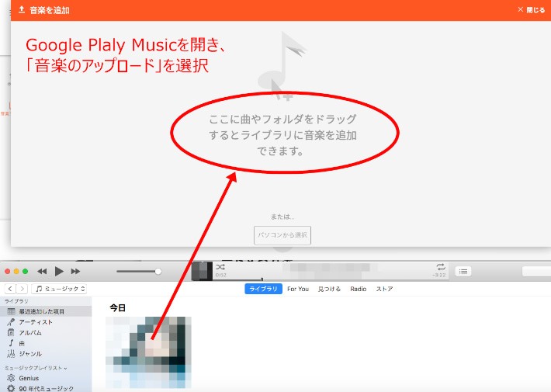
Task: Select ジャンル in the sidebar
Action: coord(46,353)
